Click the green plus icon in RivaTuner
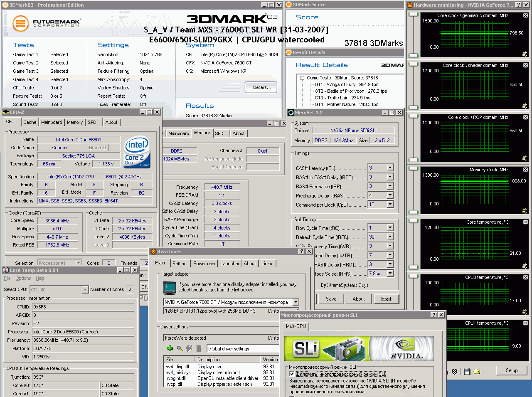 [170, 348]
